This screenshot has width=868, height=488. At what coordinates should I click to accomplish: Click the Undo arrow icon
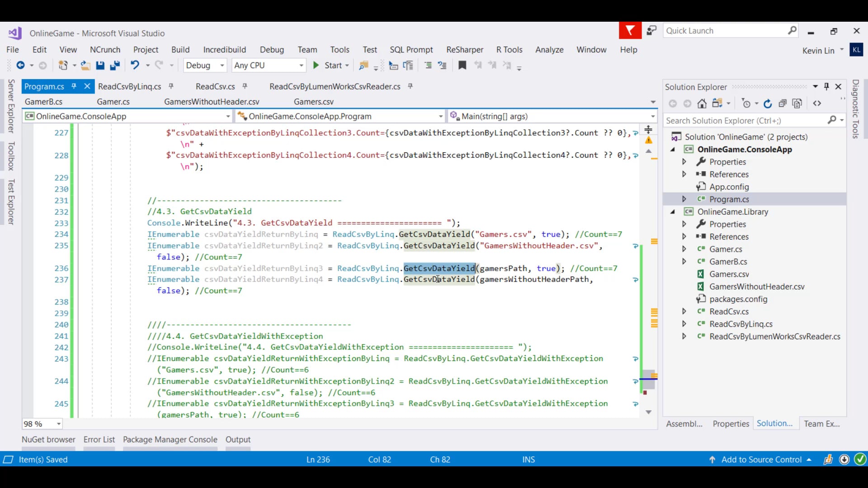point(135,66)
